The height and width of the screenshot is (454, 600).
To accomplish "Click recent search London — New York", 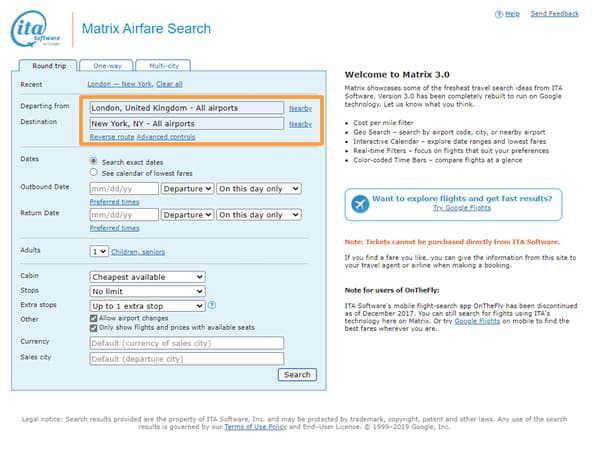I will point(120,84).
